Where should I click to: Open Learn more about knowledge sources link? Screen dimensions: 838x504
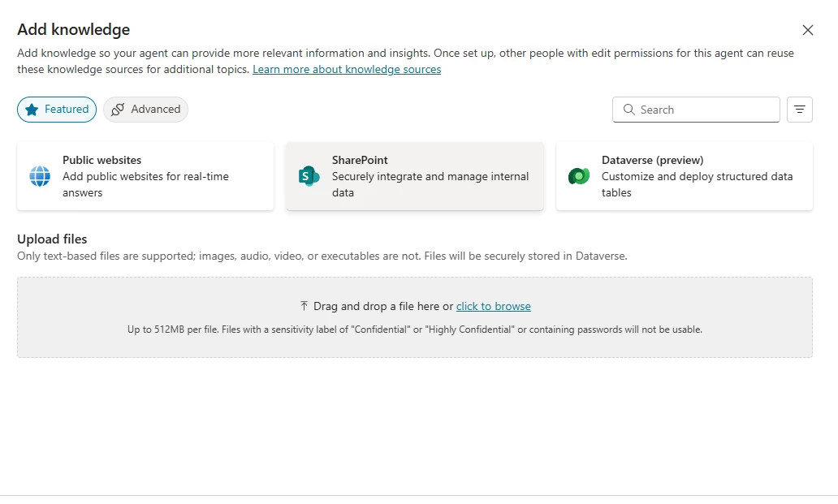click(x=347, y=70)
